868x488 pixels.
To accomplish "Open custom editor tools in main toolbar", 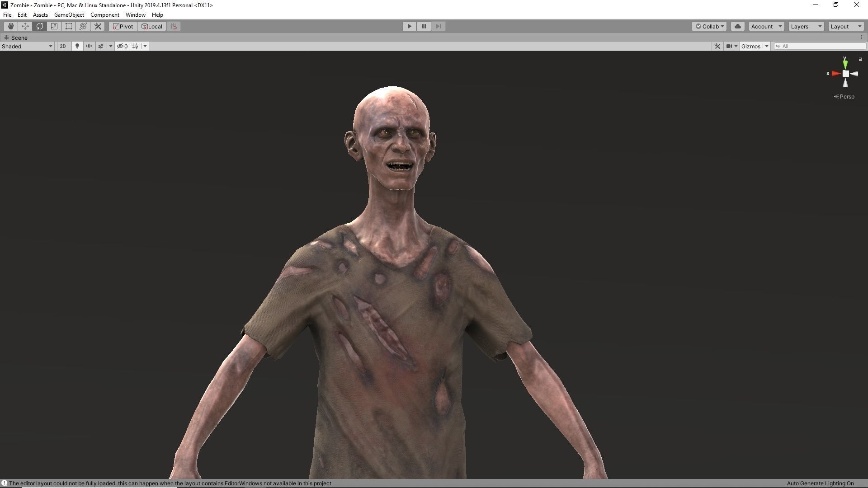I will (98, 26).
